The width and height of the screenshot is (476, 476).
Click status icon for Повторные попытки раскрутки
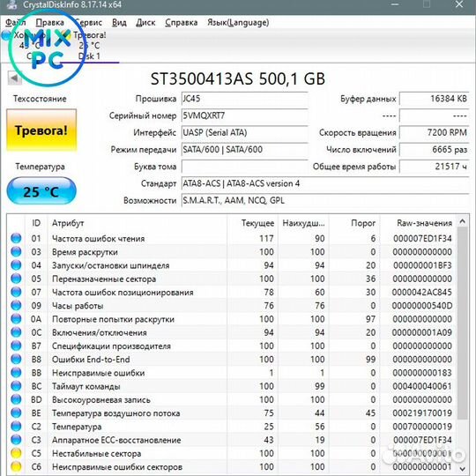(16, 319)
